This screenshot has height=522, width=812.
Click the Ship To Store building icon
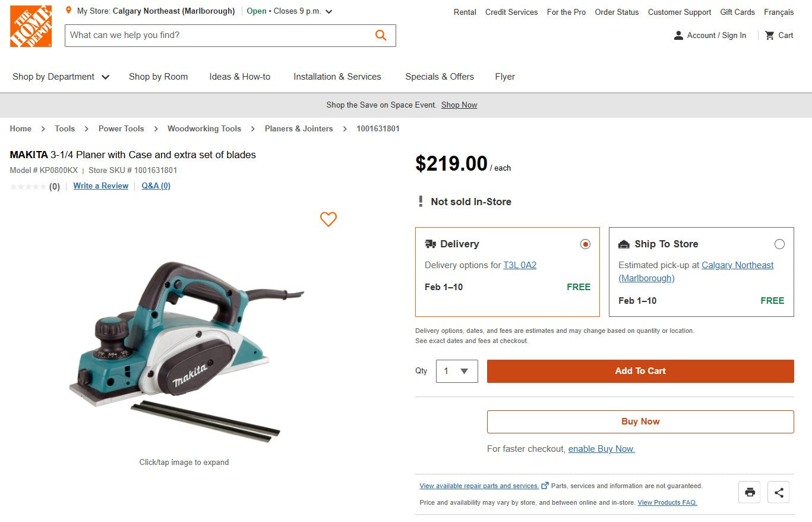pos(624,244)
